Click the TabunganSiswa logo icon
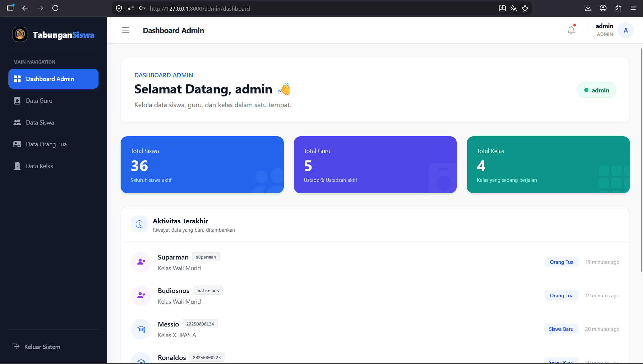The image size is (643, 364). coord(20,34)
